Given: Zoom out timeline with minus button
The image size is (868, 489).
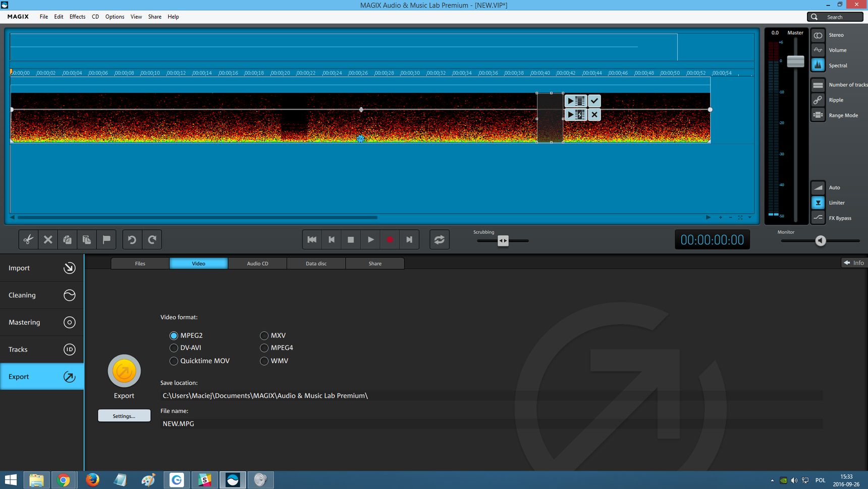Looking at the screenshot, I should click(730, 217).
